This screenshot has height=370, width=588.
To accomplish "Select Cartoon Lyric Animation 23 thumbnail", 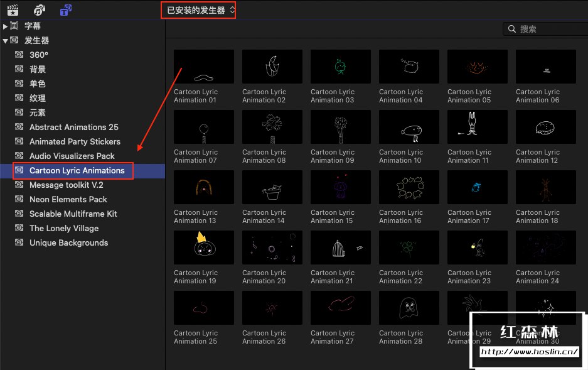I will coord(478,248).
